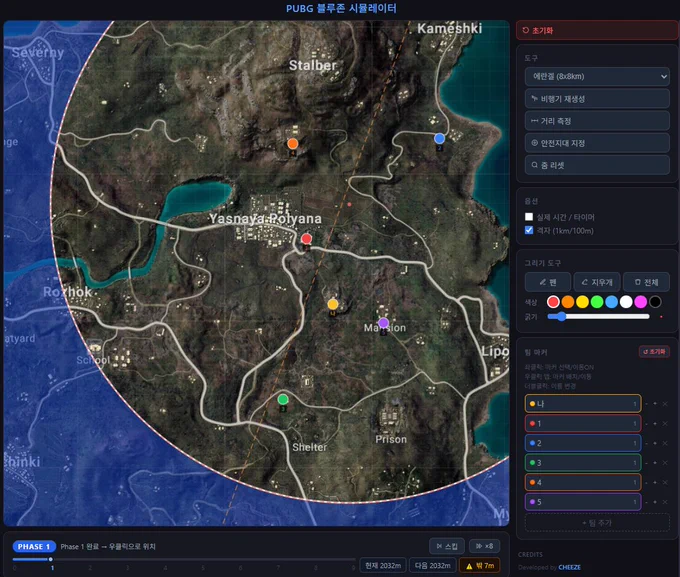Click the 다음 2032m readout
The image size is (680, 577).
[432, 566]
